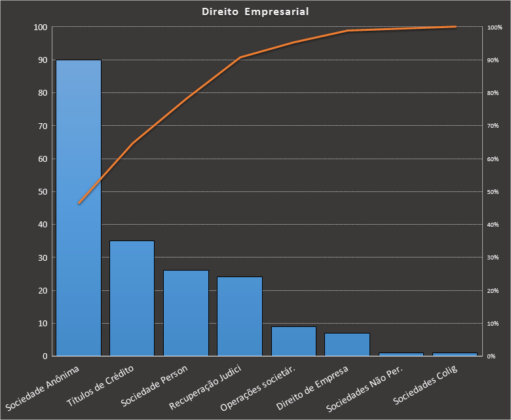Select the Operações societár. bar
This screenshot has width=511, height=420.
click(293, 341)
